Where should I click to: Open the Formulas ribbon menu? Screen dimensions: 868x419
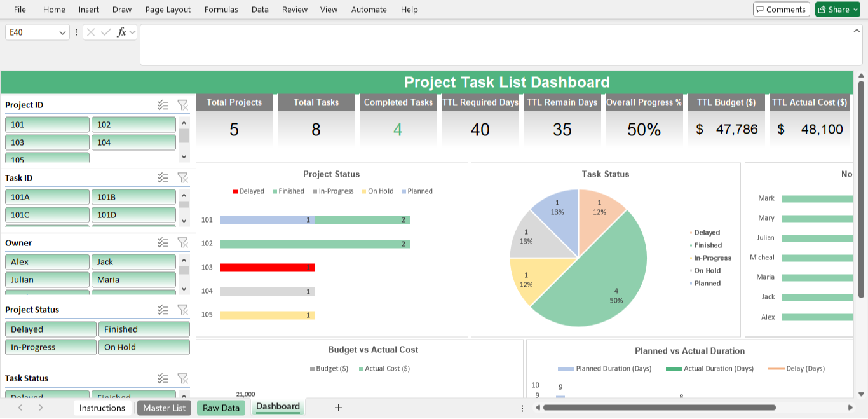(221, 9)
